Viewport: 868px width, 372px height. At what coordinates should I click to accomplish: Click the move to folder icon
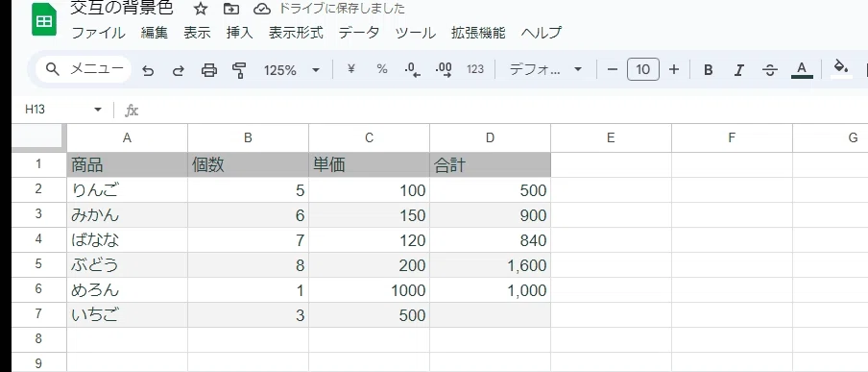point(230,9)
